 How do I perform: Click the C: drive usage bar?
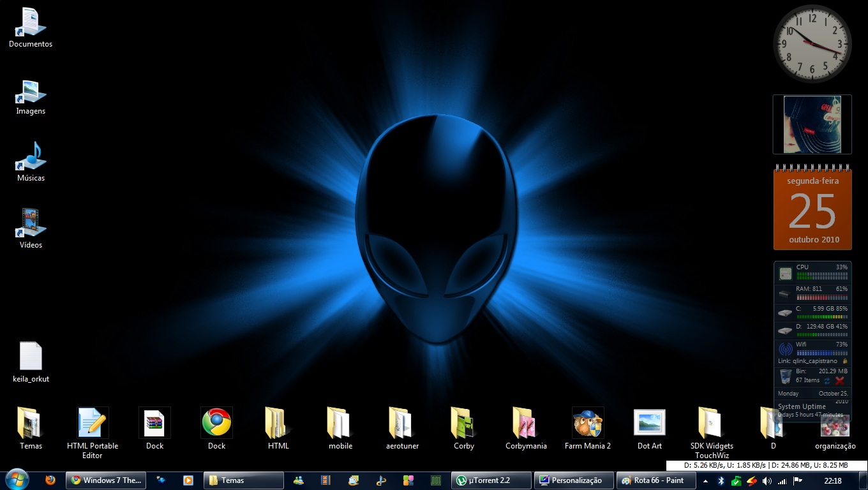[x=822, y=317]
